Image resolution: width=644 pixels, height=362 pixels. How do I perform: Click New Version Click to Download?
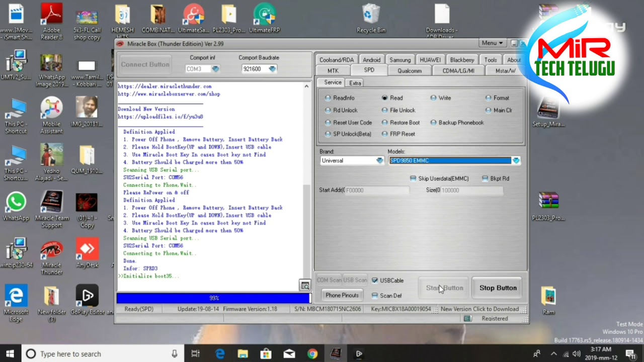(479, 309)
